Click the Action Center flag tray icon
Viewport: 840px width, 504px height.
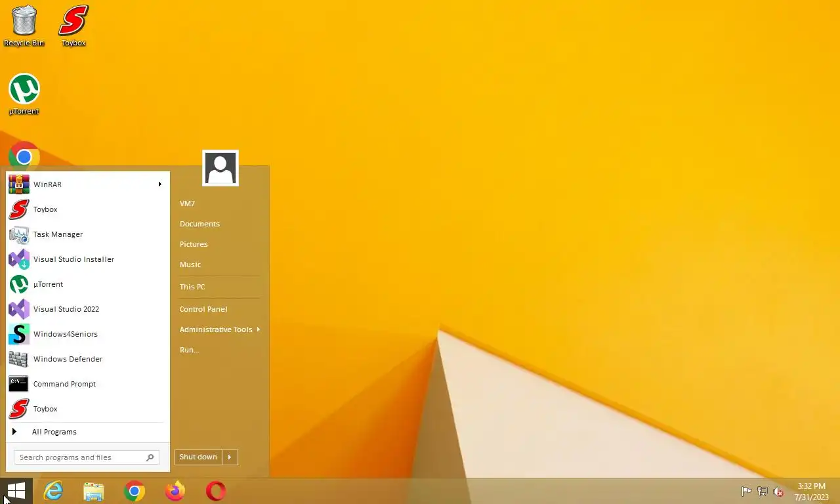tap(746, 492)
